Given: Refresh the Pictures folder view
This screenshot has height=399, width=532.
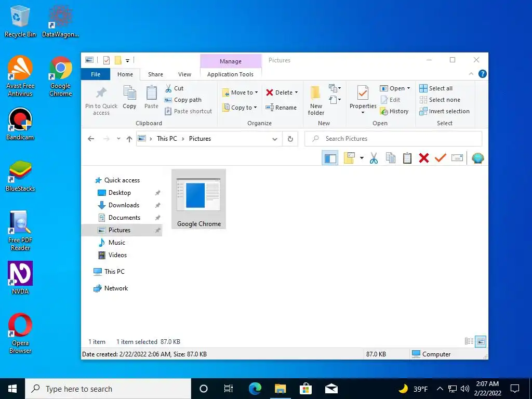Looking at the screenshot, I should [x=290, y=139].
